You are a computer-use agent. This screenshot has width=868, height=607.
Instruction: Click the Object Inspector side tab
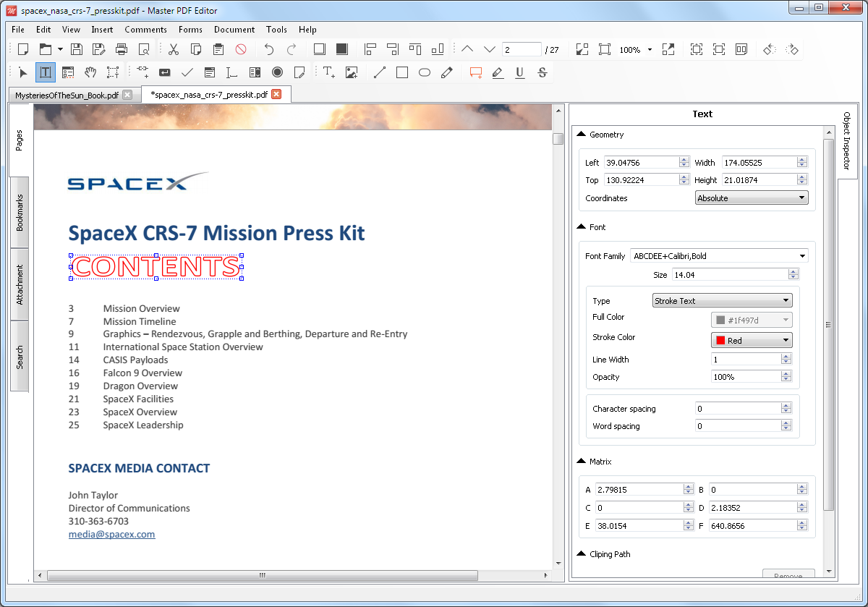(847, 141)
